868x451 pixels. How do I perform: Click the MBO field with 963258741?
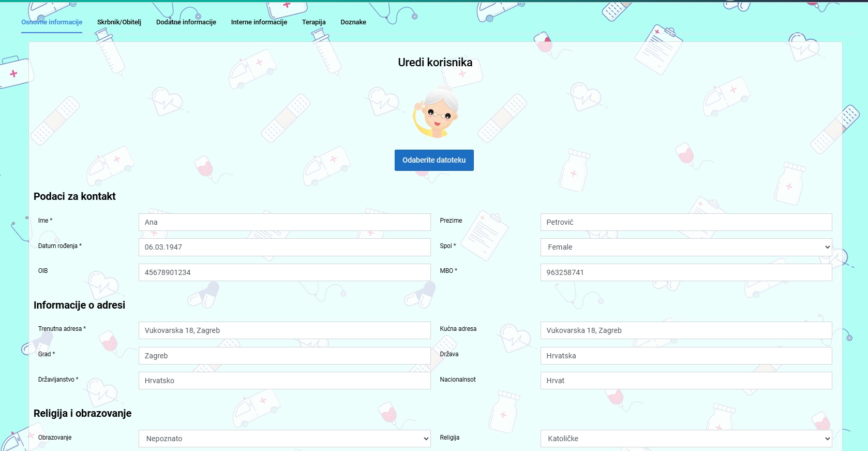pos(686,272)
